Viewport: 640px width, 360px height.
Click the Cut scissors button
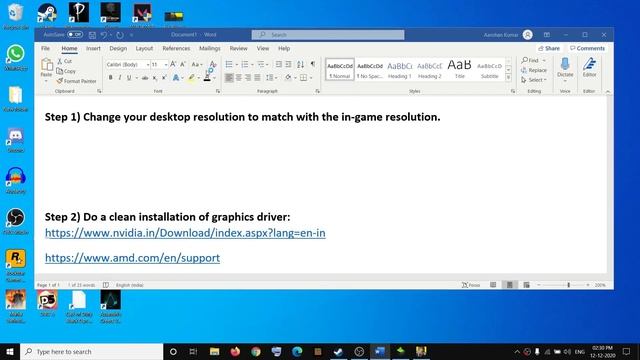coord(64,61)
